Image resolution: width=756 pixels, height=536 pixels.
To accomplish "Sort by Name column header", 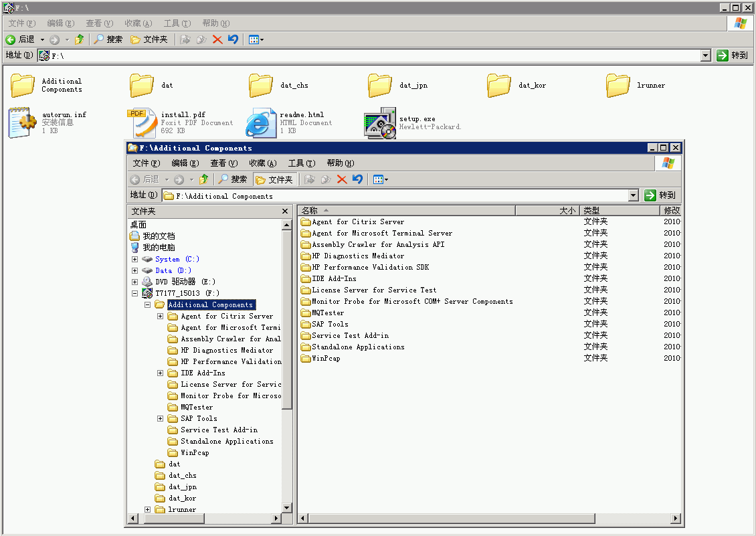I will point(407,211).
